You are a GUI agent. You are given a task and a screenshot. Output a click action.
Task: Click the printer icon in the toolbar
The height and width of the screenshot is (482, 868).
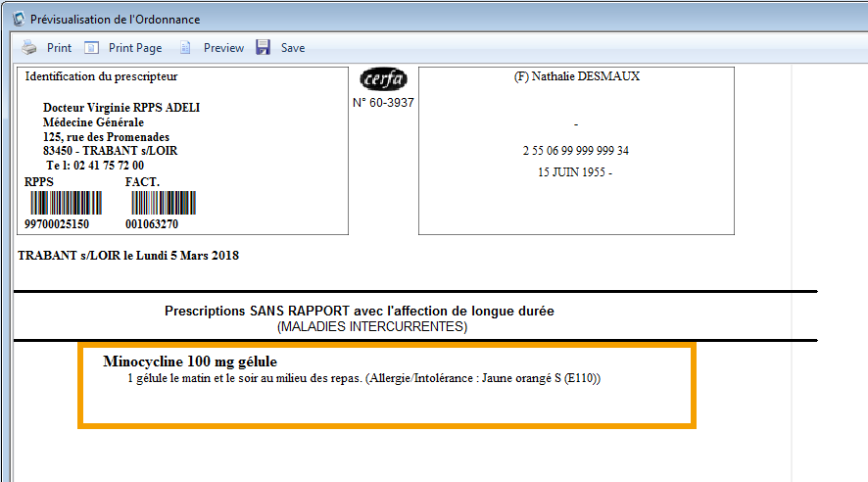click(29, 47)
